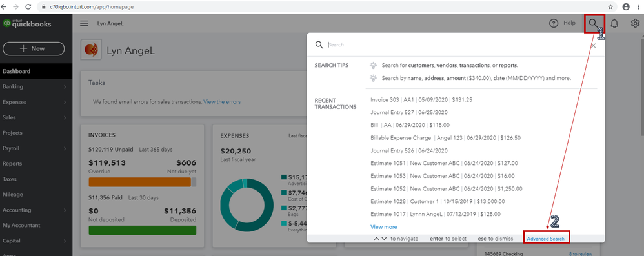Open Help from the top bar
The width and height of the screenshot is (644, 256).
click(x=563, y=23)
